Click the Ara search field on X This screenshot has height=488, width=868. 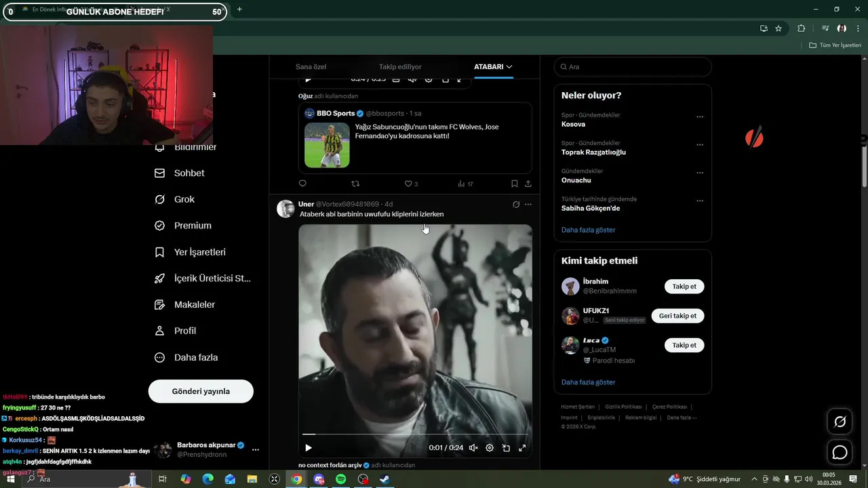point(633,67)
